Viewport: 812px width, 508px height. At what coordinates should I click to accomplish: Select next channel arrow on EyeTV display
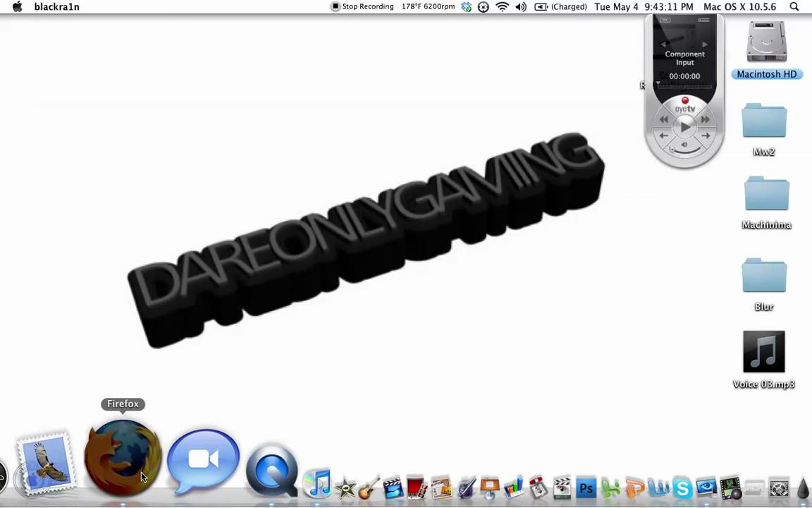(x=704, y=44)
